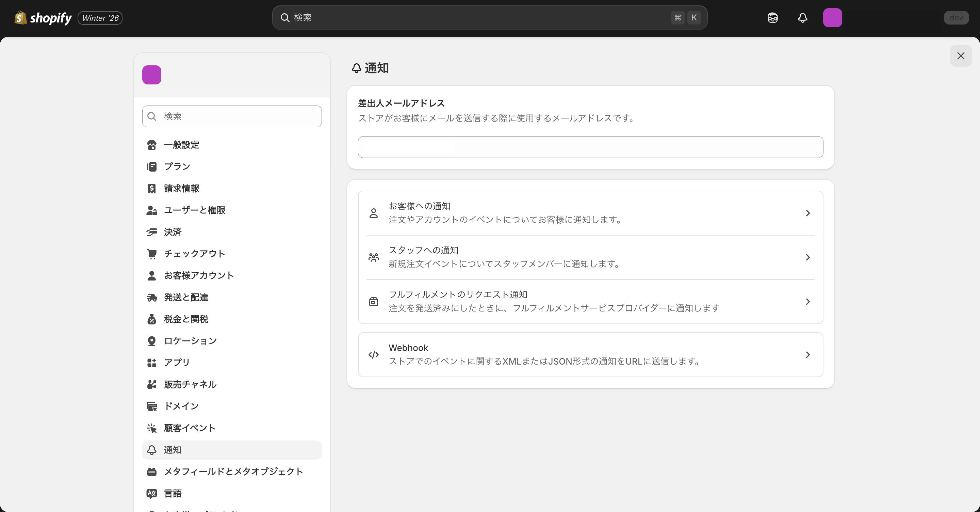
Task: Open フルフィルメントのリクエスト通知 via chevron
Action: [x=808, y=301]
